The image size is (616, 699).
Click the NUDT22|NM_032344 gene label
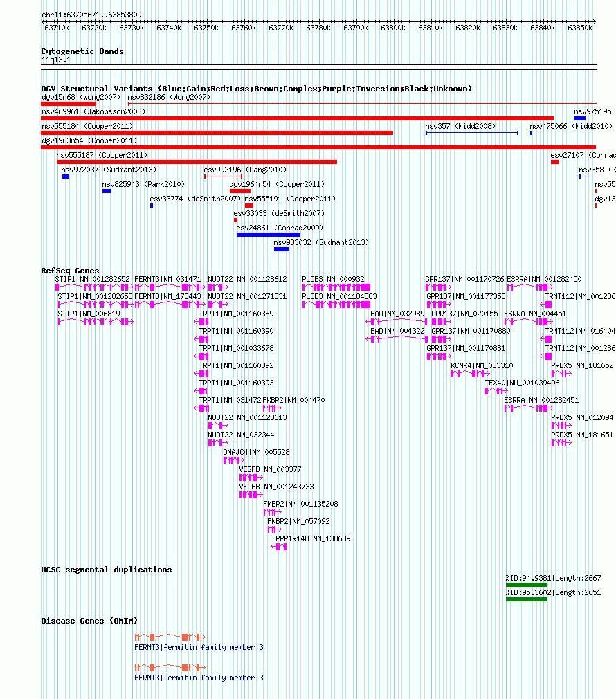coord(241,435)
